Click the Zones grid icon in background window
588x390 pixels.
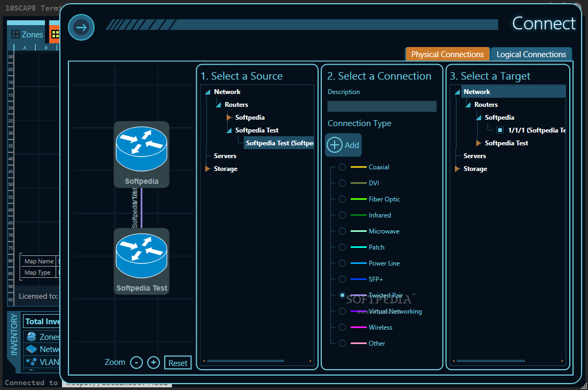[x=16, y=35]
